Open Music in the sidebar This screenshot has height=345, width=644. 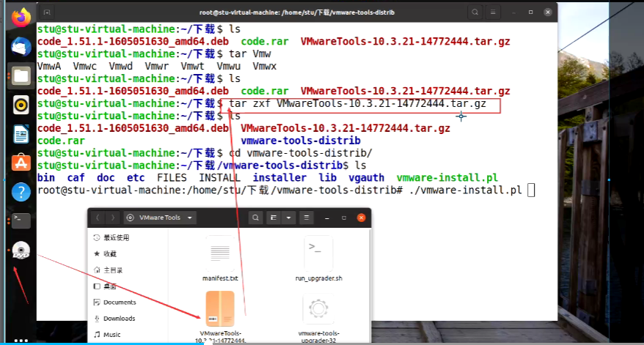click(111, 335)
